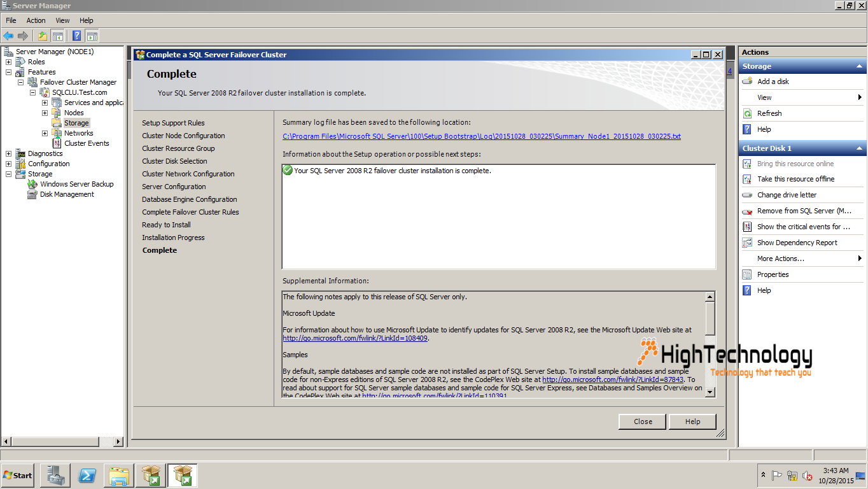This screenshot has height=489, width=868.
Task: Select Server Manager (NODE1) root node
Action: coord(55,52)
